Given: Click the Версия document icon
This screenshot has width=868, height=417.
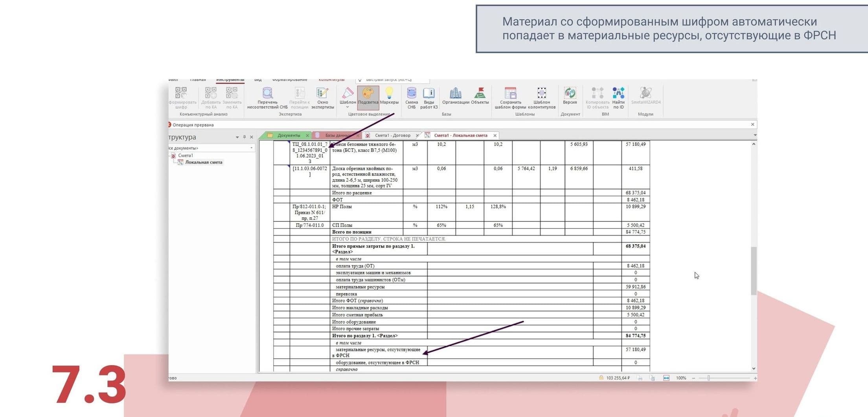Looking at the screenshot, I should click(570, 96).
